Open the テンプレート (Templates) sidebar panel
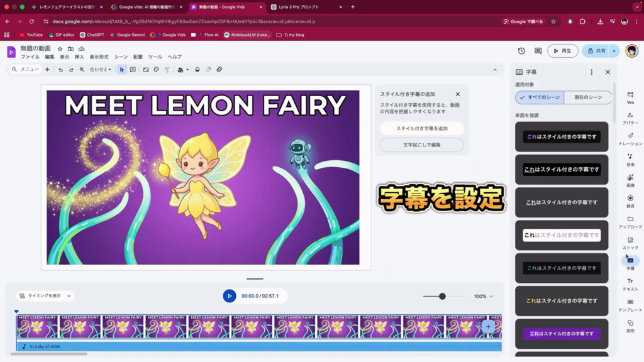 [630, 305]
